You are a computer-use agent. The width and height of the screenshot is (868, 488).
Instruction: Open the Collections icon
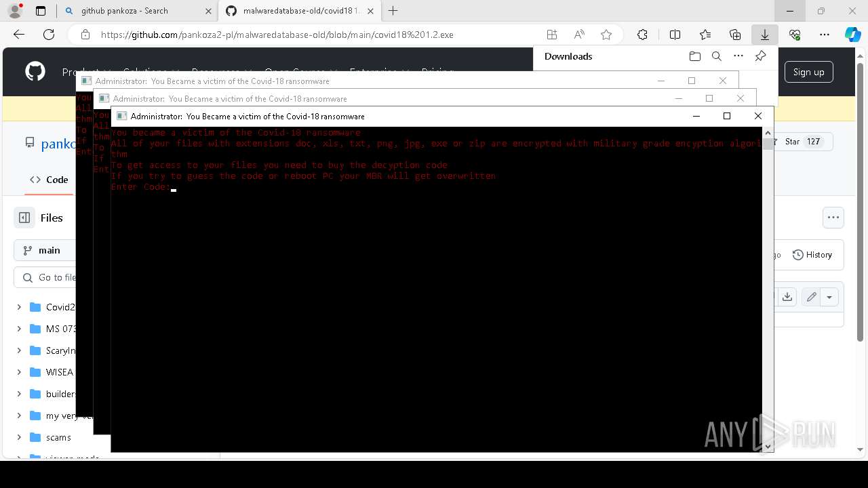point(735,35)
